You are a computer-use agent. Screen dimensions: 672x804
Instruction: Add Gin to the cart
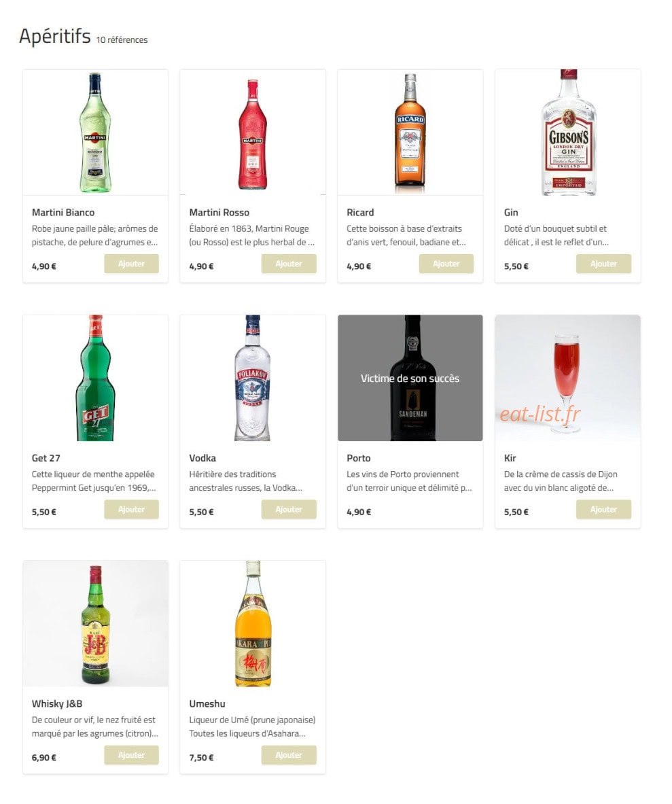point(603,264)
